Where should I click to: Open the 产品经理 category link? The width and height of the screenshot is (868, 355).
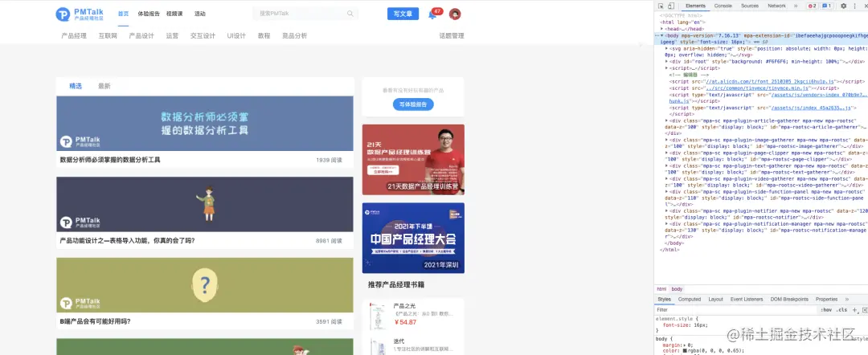[74, 36]
